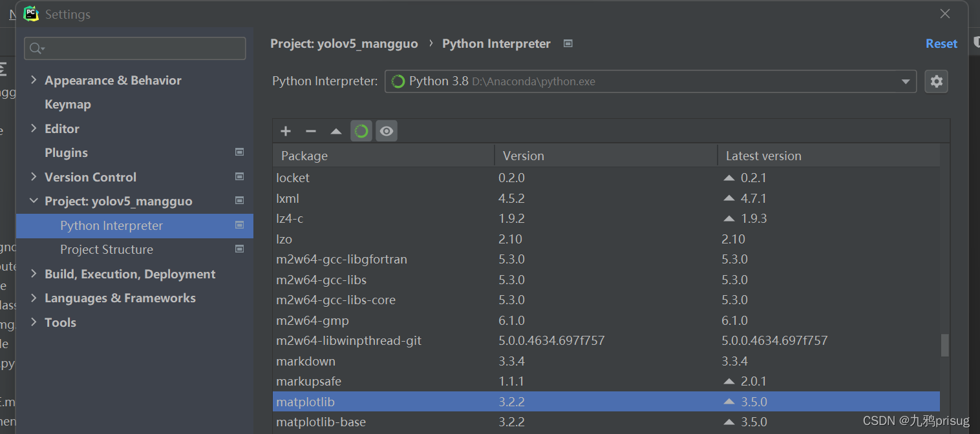Screen dimensions: 980x434
Task: Expand the Editor section
Action: point(34,129)
